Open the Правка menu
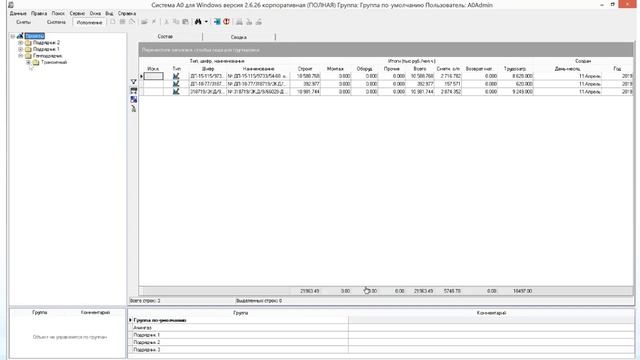 39,13
